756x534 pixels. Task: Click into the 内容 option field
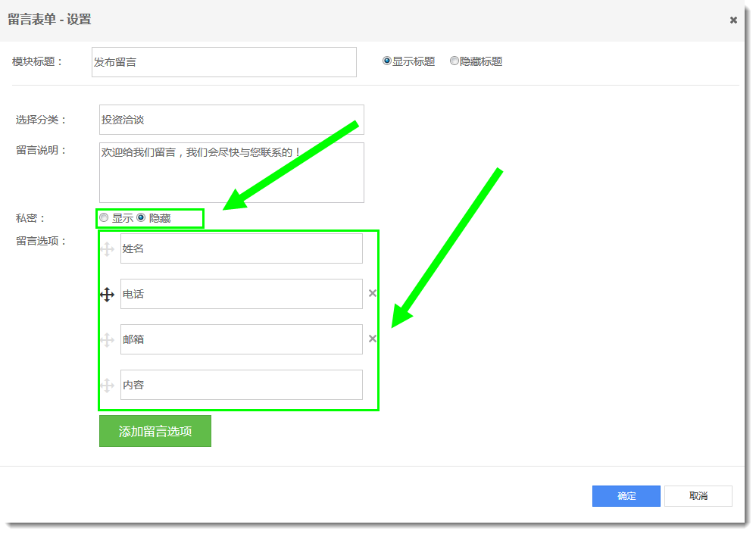coord(241,385)
